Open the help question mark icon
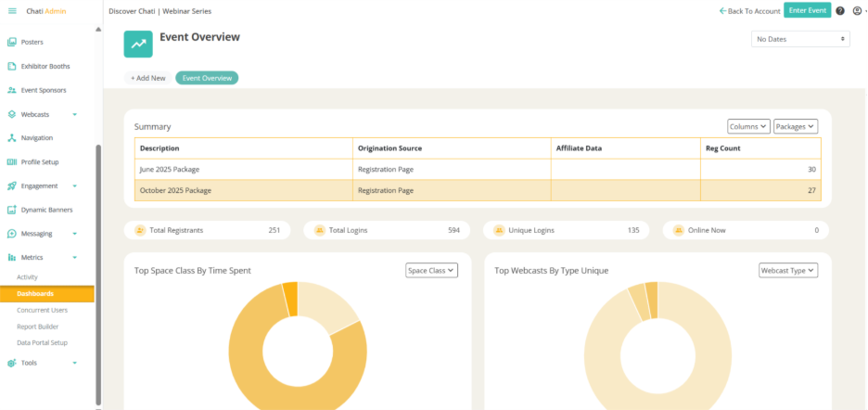Viewport: 868px width, 410px height. (839, 10)
